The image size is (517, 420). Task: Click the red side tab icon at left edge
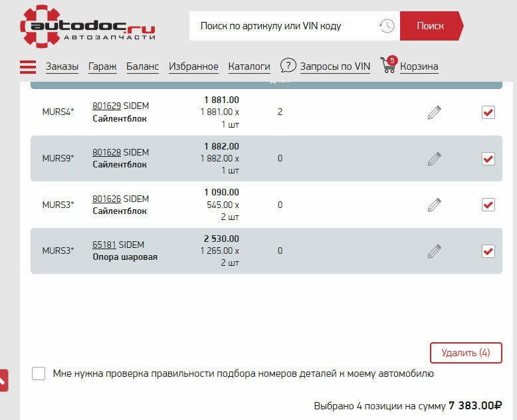(x=3, y=380)
